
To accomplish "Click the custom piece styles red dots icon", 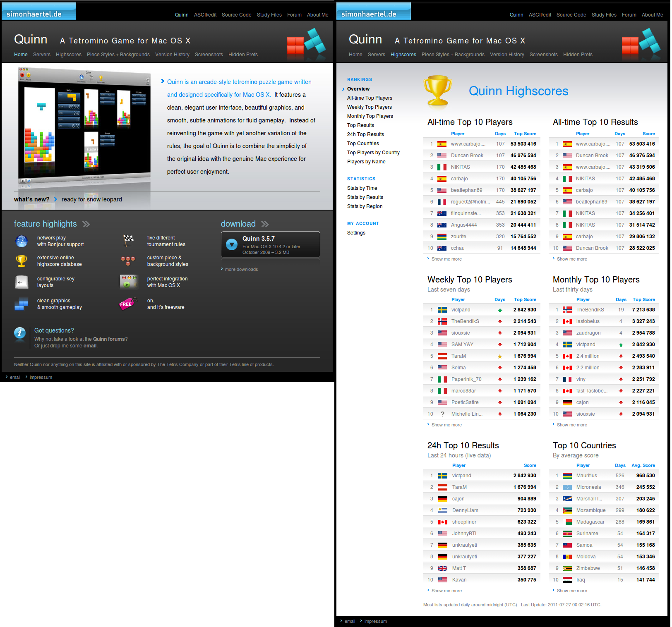I will pyautogui.click(x=128, y=261).
